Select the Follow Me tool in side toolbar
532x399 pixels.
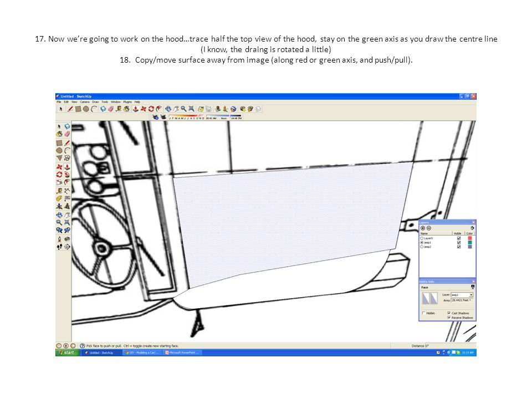[x=67, y=174]
